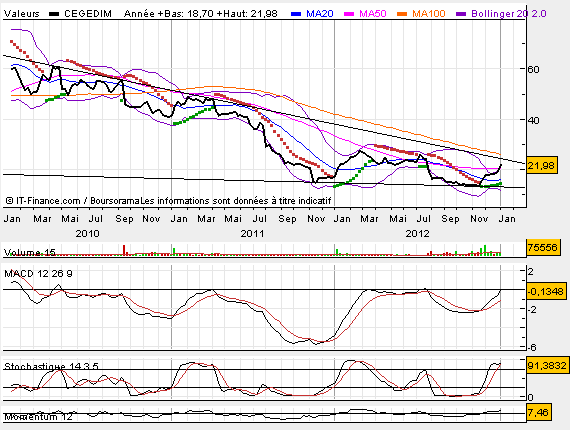
Task: Click the MA100 legend label
Action: [x=429, y=14]
